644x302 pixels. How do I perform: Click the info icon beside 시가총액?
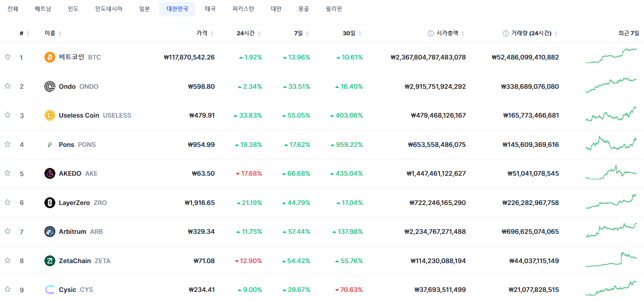click(x=430, y=33)
